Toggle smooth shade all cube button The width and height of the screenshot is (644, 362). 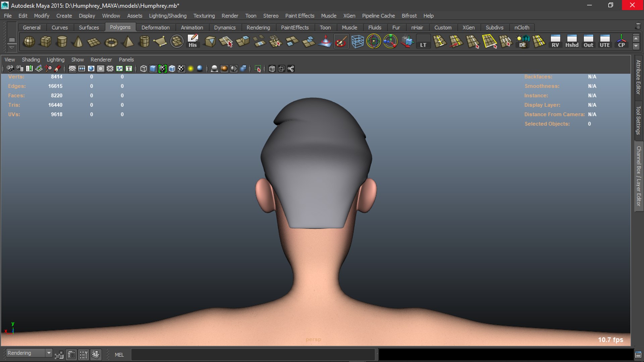pyautogui.click(x=153, y=69)
